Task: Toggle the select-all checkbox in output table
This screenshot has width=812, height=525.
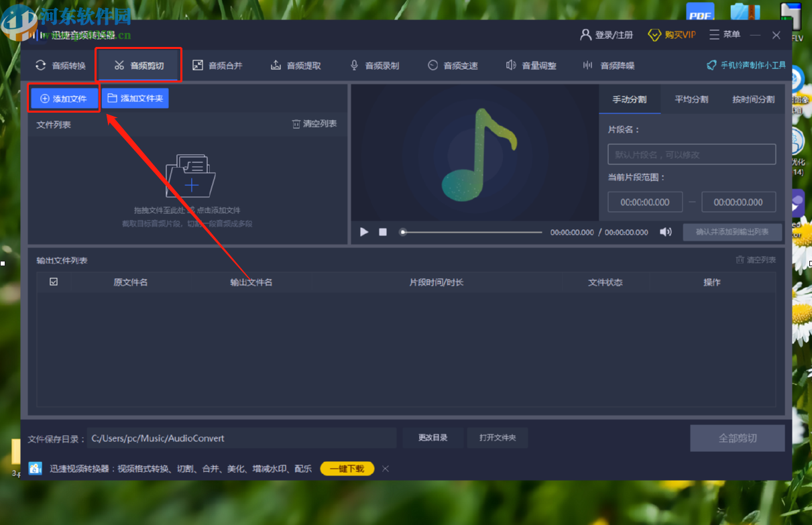Action: 54,282
